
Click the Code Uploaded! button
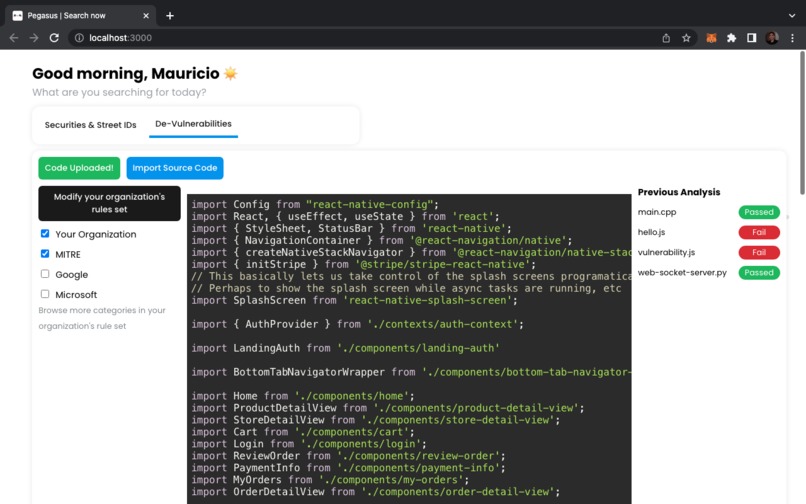coord(79,168)
